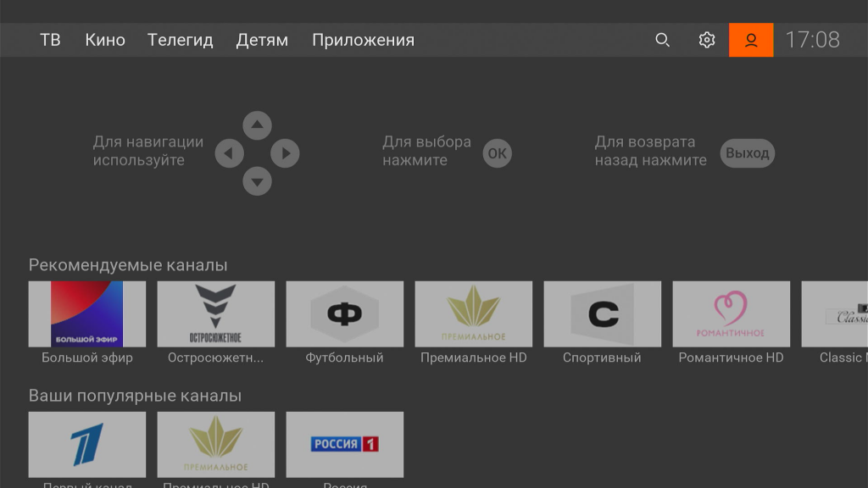The image size is (868, 488).
Task: Open the ТВ menu section
Action: click(x=50, y=40)
